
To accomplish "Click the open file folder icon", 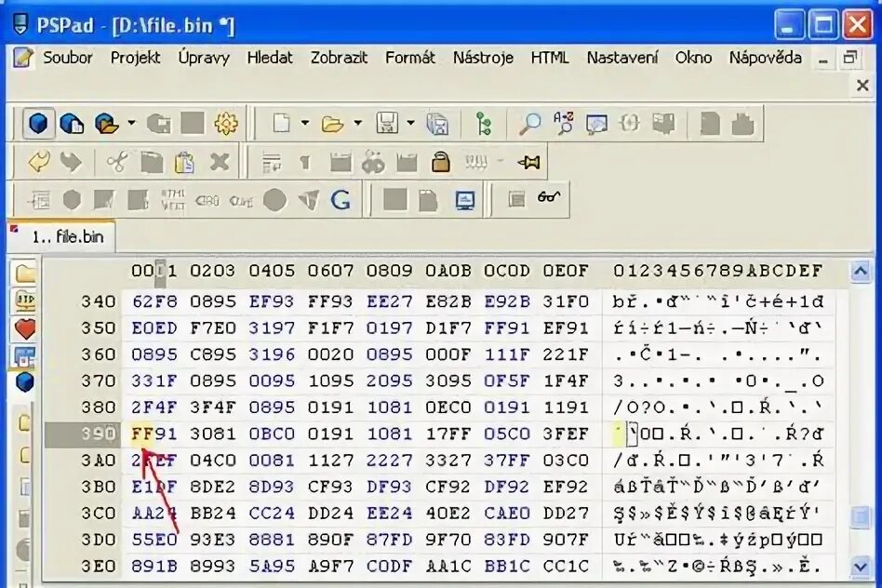I will pos(332,123).
